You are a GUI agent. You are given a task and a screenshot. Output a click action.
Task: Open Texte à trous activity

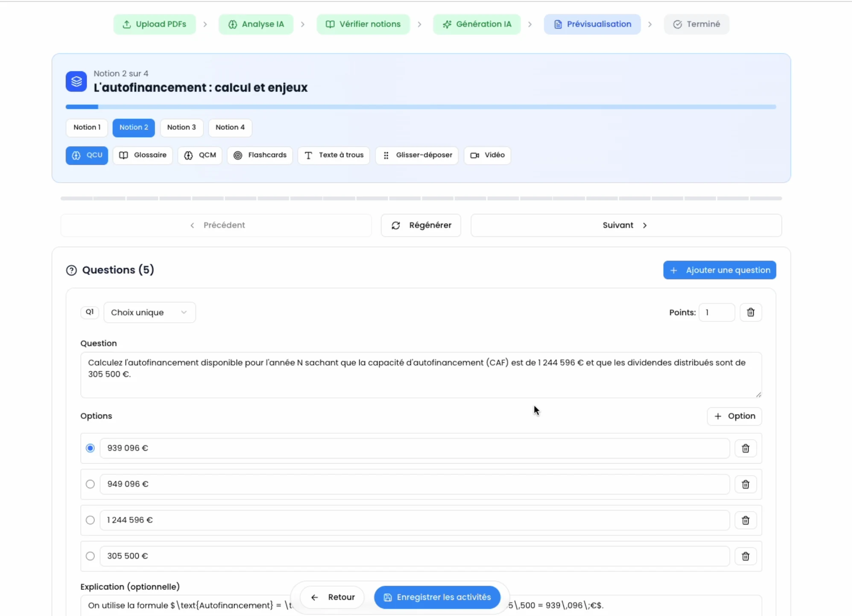(x=334, y=155)
